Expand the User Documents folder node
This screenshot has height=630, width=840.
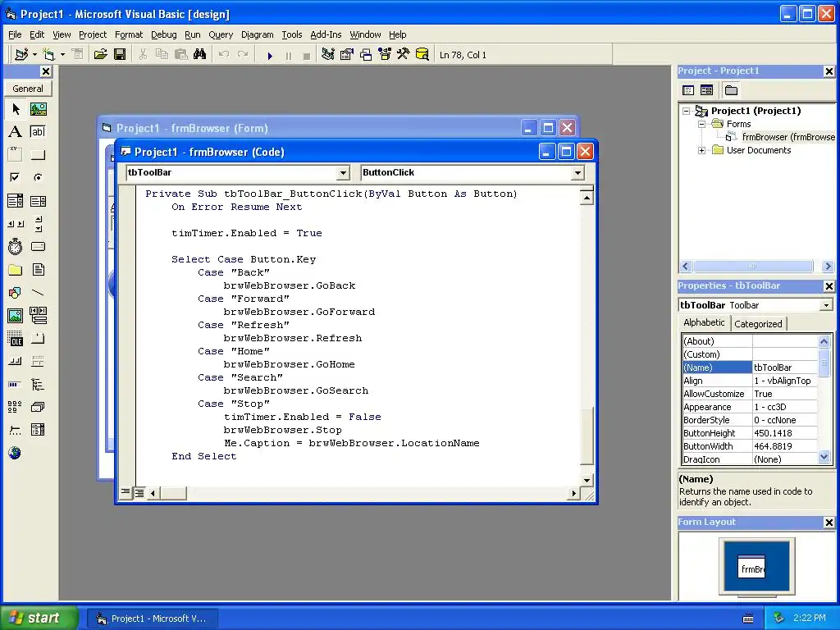pos(702,151)
